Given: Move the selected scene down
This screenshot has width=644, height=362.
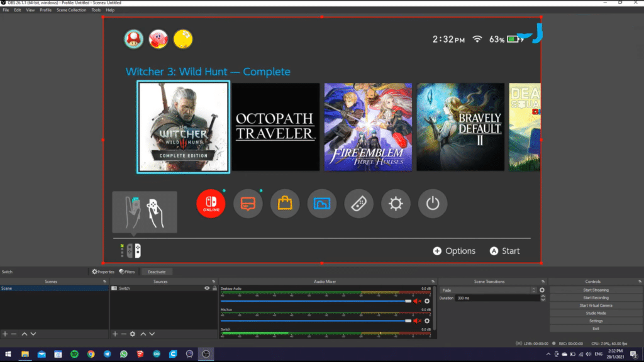Looking at the screenshot, I should coord(33,334).
